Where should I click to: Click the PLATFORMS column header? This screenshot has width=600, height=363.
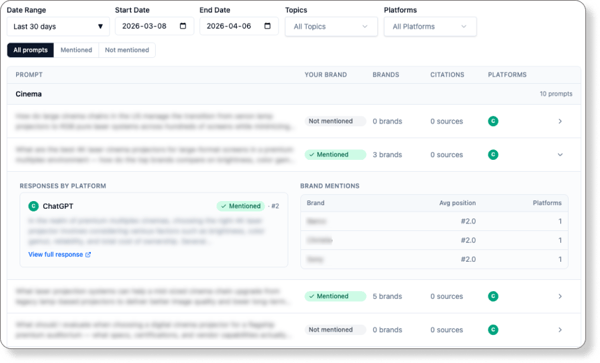click(507, 75)
